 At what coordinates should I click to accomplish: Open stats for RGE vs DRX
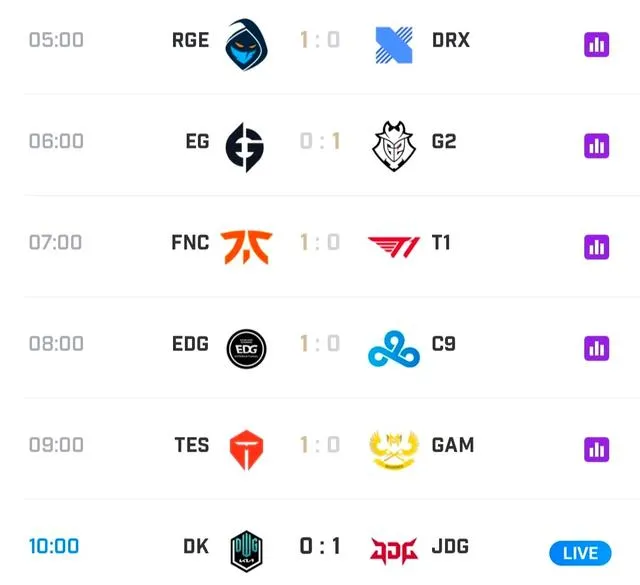[597, 44]
